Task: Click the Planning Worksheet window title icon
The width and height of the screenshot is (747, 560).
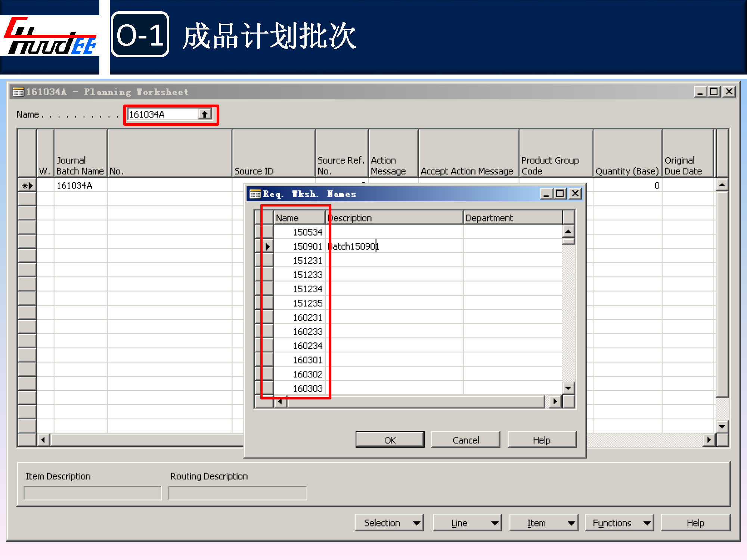Action: 18,92
